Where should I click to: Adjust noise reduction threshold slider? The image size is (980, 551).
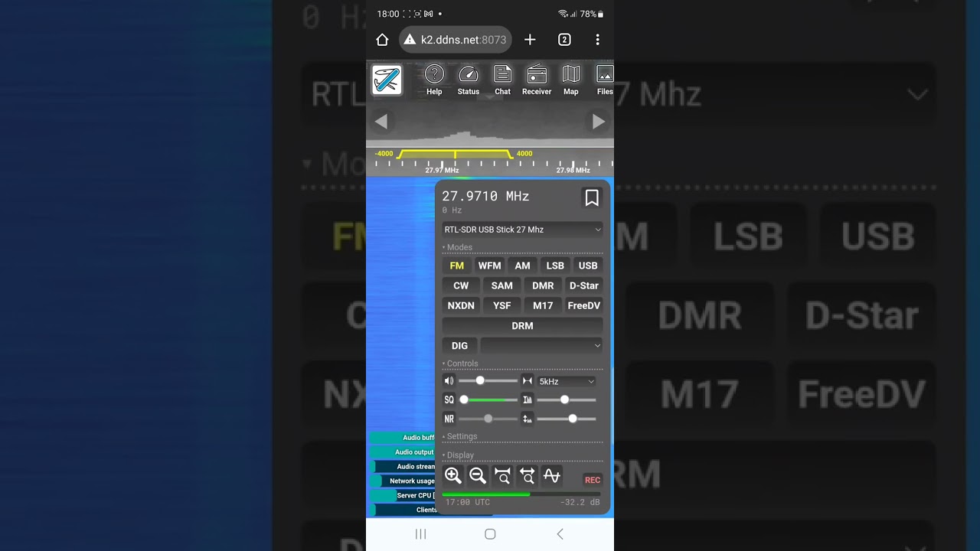488,419
